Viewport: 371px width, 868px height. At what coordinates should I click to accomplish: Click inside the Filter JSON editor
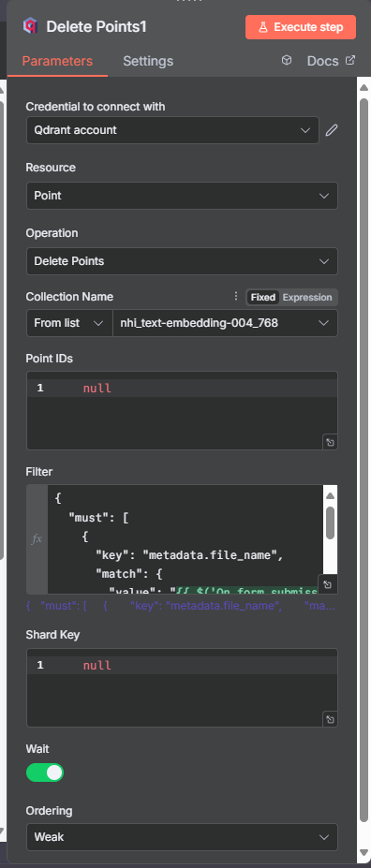pos(185,539)
